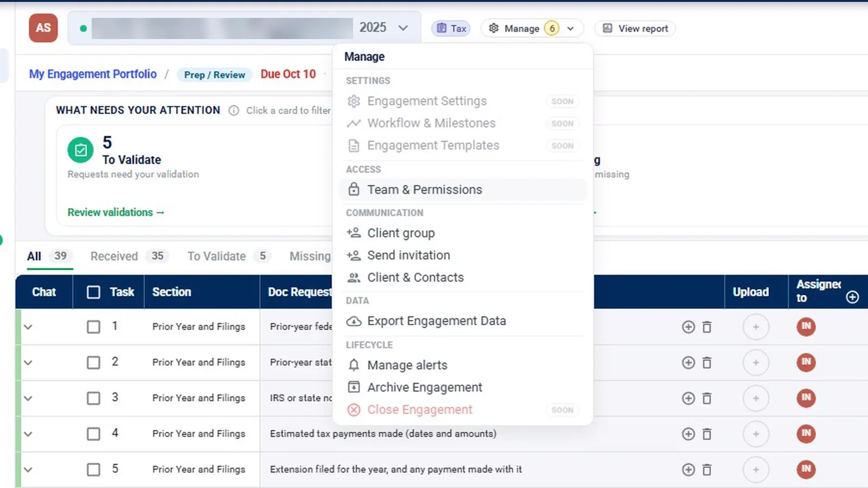868x488 pixels.
Task: Expand chat chevron for task 3 row
Action: click(x=28, y=399)
